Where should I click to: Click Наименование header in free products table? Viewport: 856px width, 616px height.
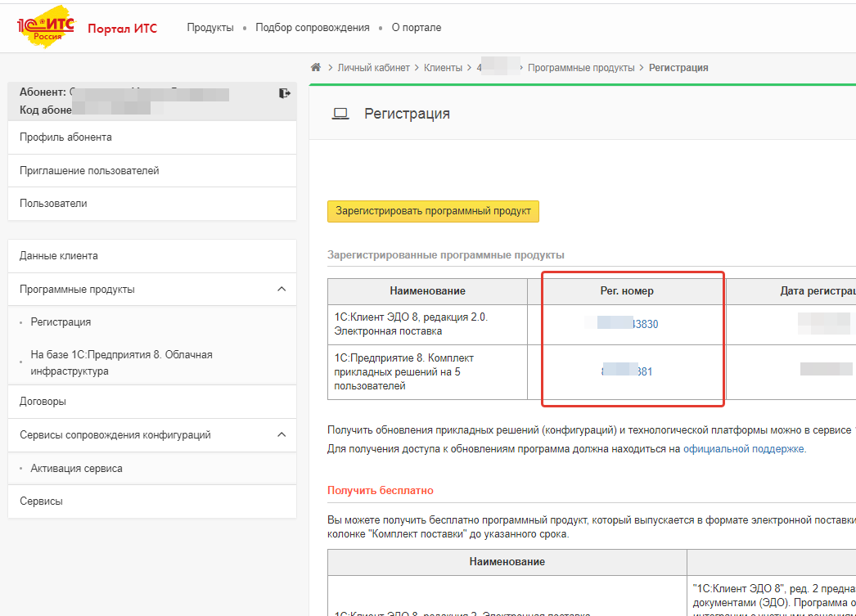pos(507,562)
